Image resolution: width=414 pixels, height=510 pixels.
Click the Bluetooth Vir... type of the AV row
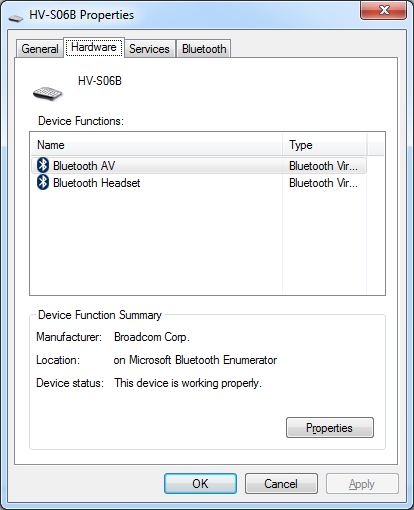(323, 166)
